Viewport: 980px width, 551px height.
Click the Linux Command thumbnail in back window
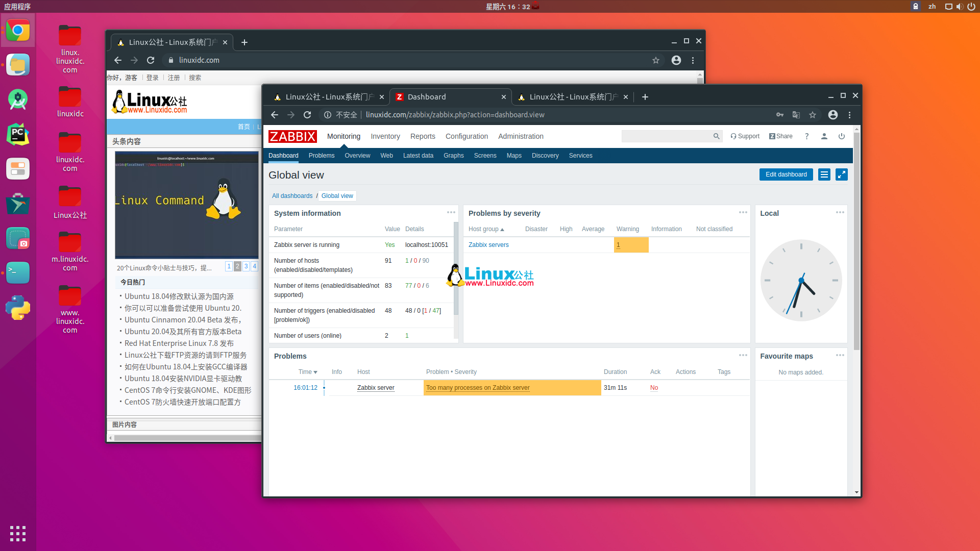187,205
